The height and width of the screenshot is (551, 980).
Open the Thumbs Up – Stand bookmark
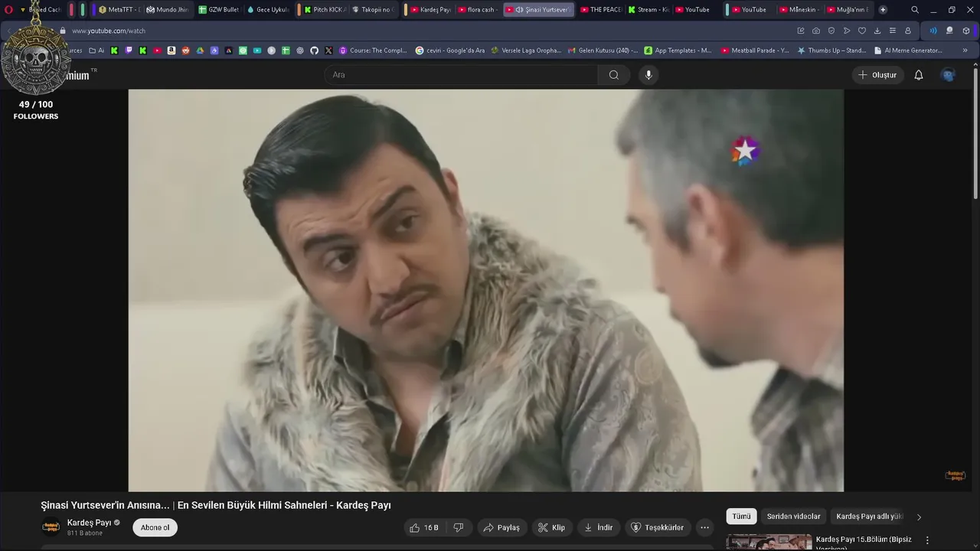coord(831,51)
